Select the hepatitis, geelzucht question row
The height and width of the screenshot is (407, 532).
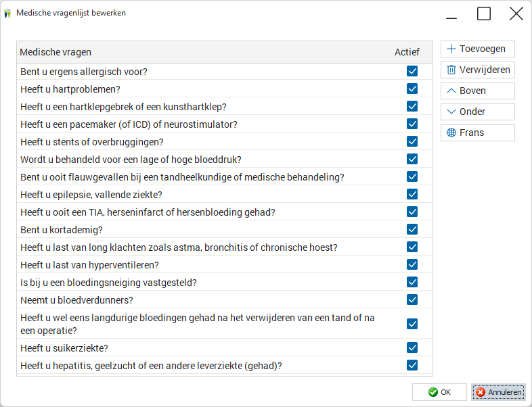[225, 366]
